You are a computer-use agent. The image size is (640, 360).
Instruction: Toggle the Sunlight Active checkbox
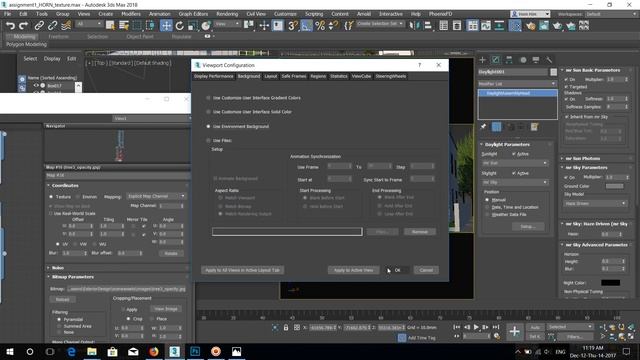[514, 154]
